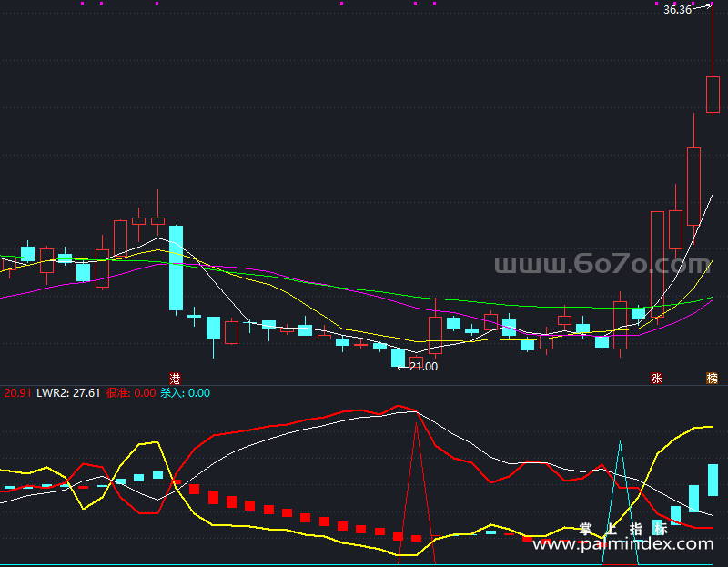This screenshot has width=728, height=567.
Task: Open the 榜 marker below the last candle
Action: [712, 379]
